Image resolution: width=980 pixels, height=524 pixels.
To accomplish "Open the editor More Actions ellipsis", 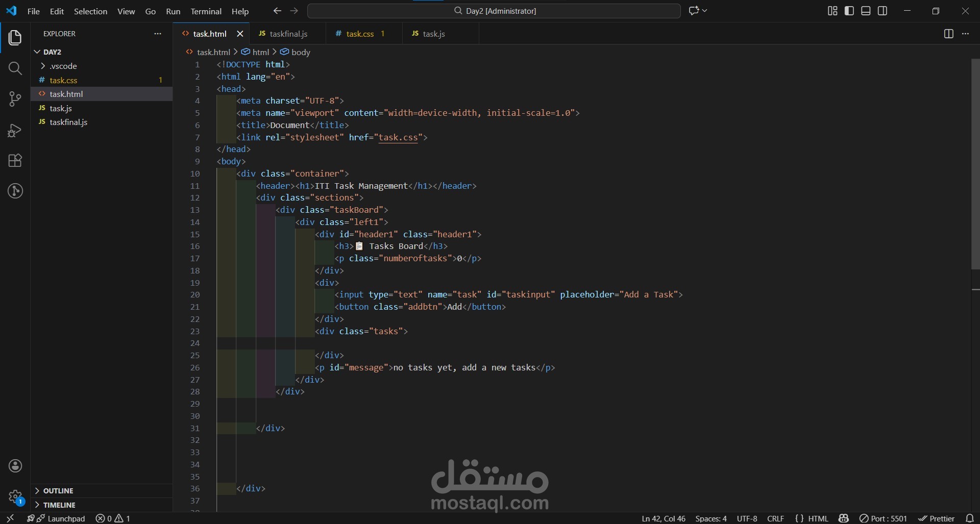I will pyautogui.click(x=965, y=34).
